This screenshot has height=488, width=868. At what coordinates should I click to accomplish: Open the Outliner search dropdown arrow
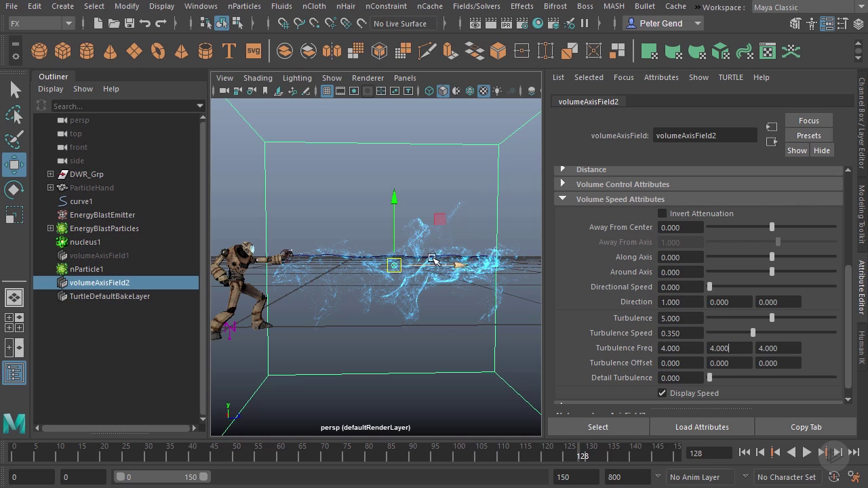point(199,106)
